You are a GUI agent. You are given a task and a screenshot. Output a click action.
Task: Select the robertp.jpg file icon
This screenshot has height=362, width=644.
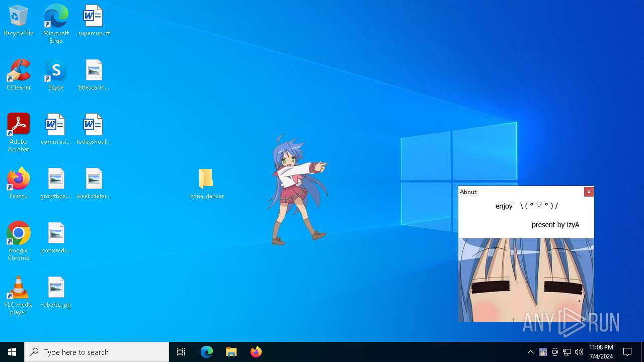(x=56, y=293)
